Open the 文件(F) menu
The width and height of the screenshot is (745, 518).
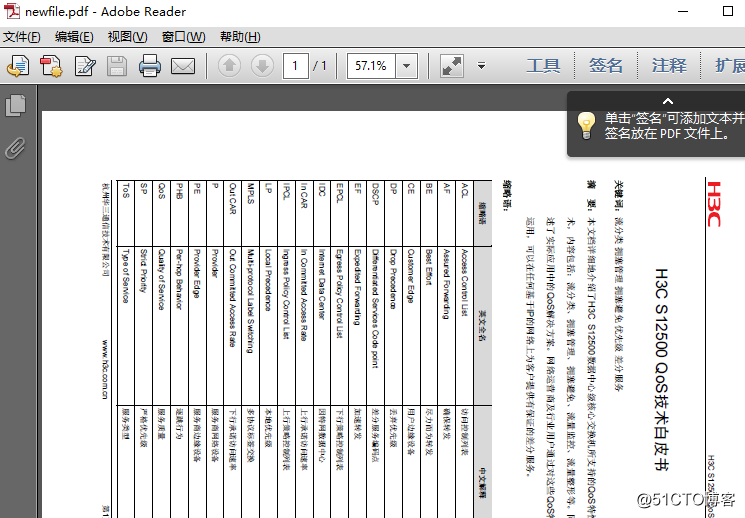[22, 37]
